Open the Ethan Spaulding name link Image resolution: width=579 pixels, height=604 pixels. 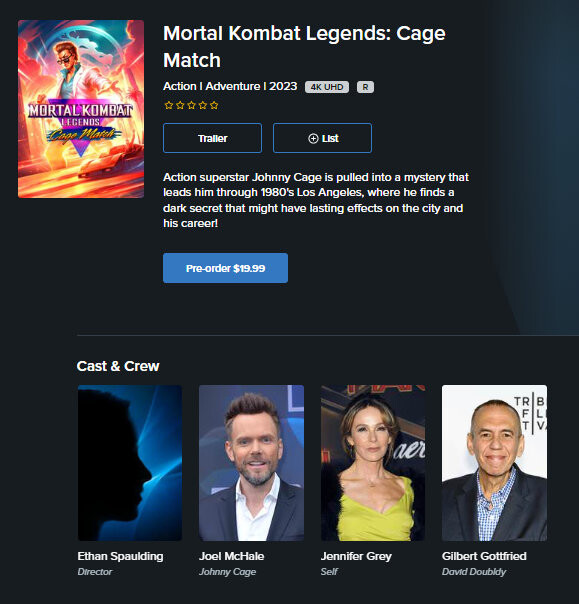[120, 556]
